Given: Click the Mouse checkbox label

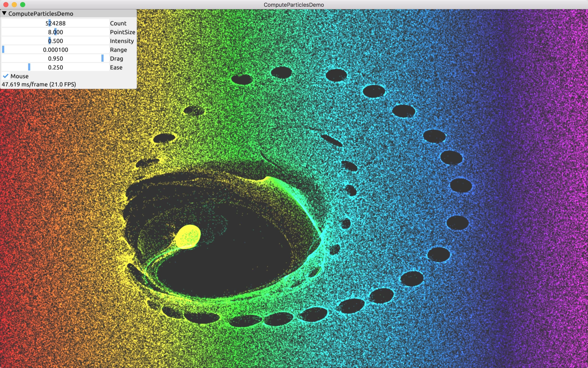Looking at the screenshot, I should [20, 76].
